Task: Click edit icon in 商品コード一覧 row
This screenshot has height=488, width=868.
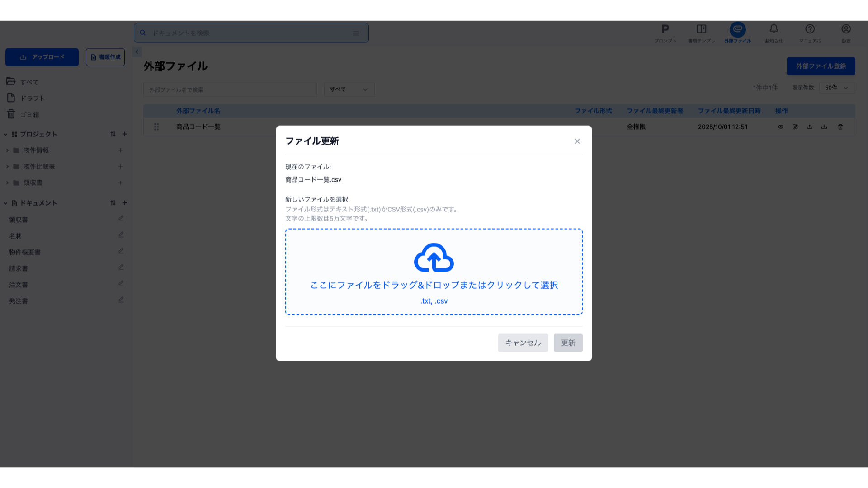Action: tap(795, 127)
